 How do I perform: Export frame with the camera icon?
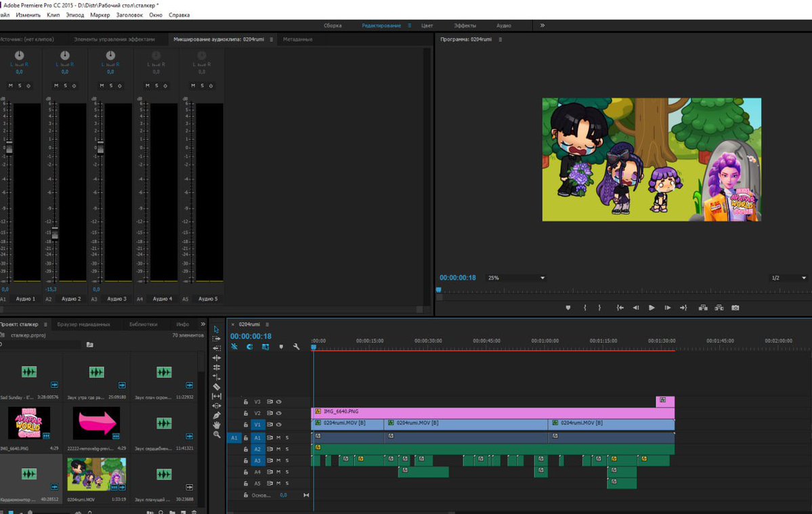735,307
